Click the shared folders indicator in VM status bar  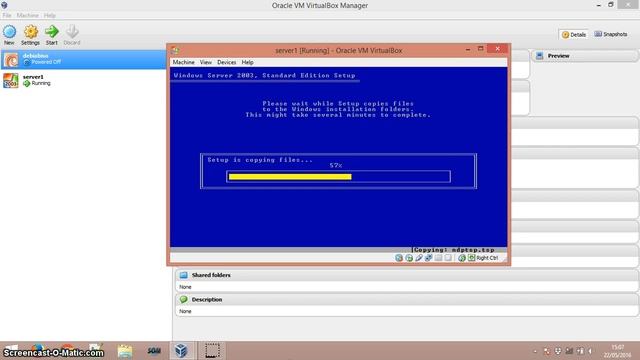coord(438,258)
